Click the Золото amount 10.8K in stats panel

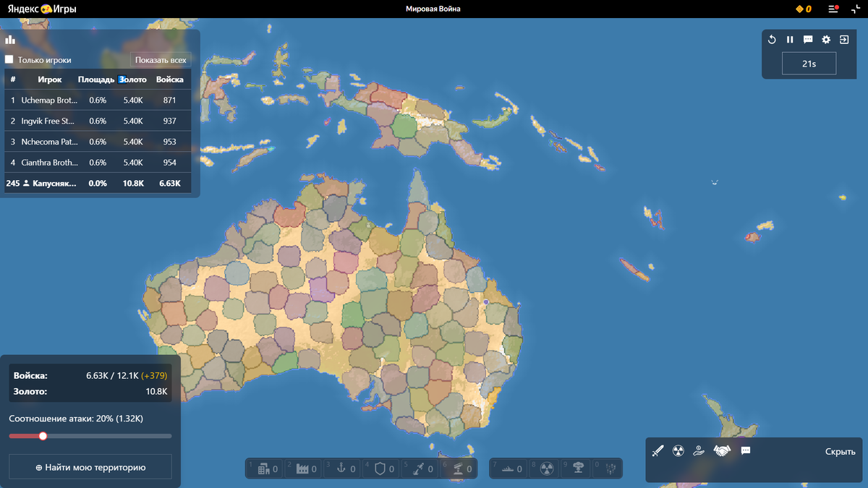click(156, 391)
